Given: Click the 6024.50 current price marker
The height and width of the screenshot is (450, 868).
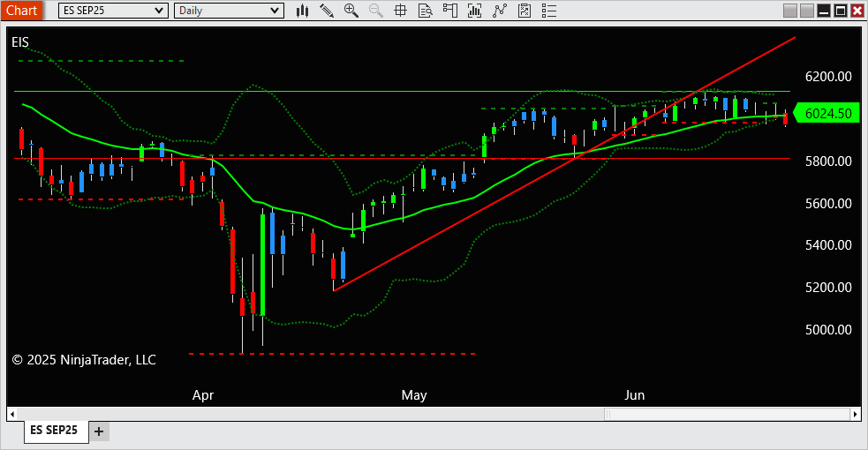Looking at the screenshot, I should (x=827, y=113).
